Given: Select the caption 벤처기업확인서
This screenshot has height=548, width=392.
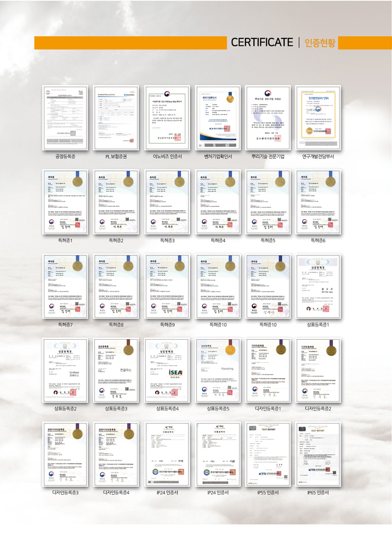Looking at the screenshot, I should click(x=218, y=157).
